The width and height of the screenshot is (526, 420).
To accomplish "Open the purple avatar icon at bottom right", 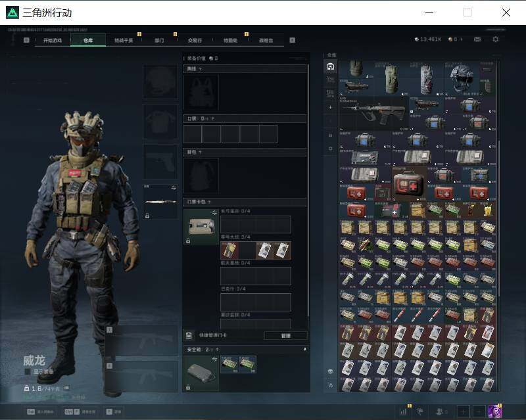I will [x=495, y=411].
